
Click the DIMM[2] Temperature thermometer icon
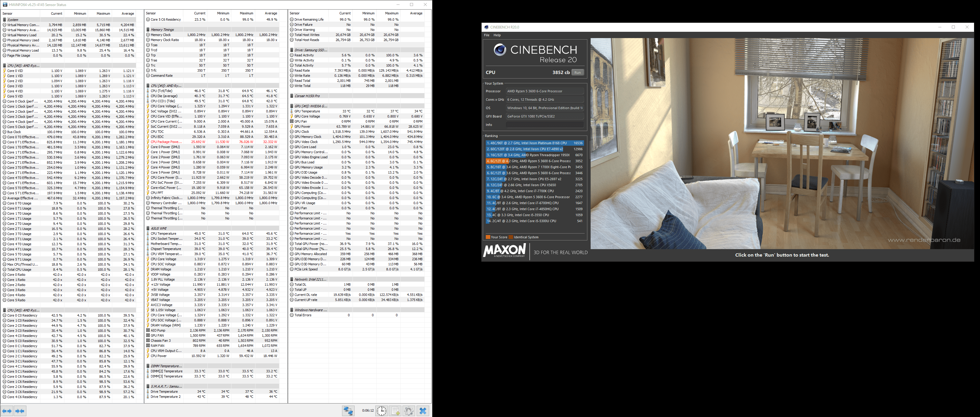click(x=148, y=371)
